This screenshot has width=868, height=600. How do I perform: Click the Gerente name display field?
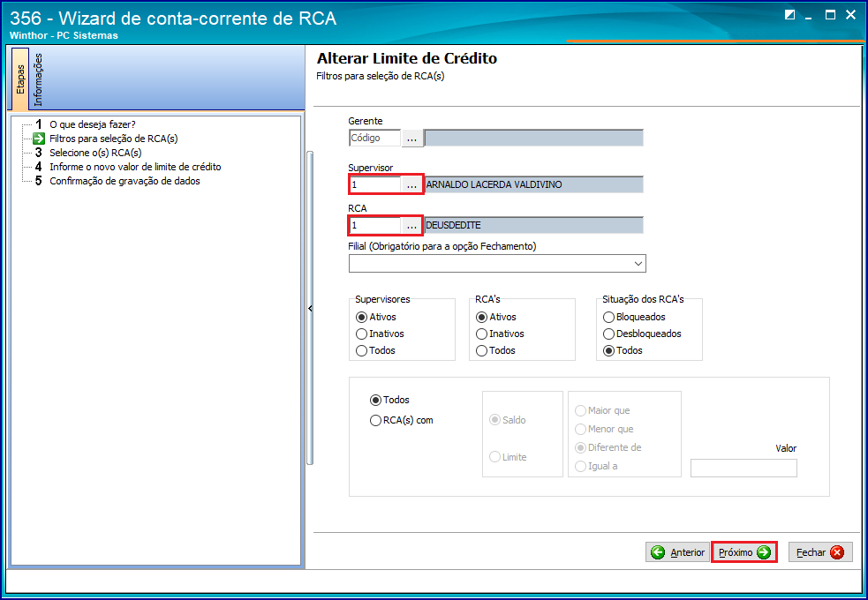[533, 139]
